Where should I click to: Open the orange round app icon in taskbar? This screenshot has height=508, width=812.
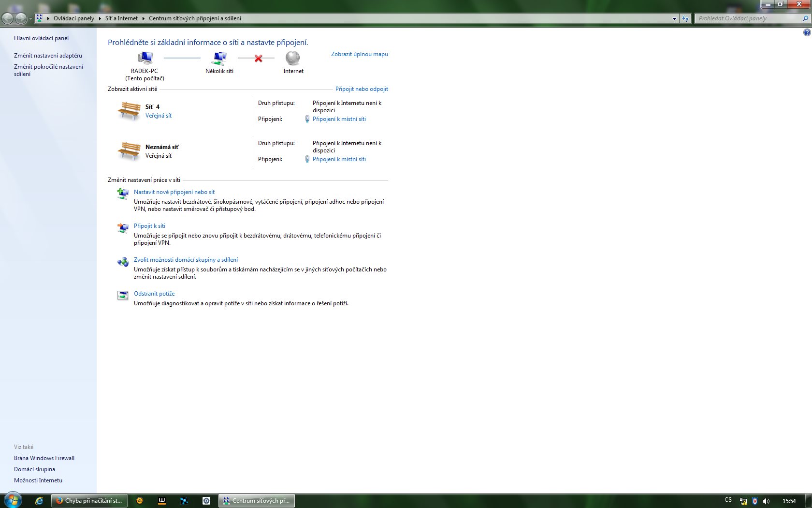[x=140, y=501]
